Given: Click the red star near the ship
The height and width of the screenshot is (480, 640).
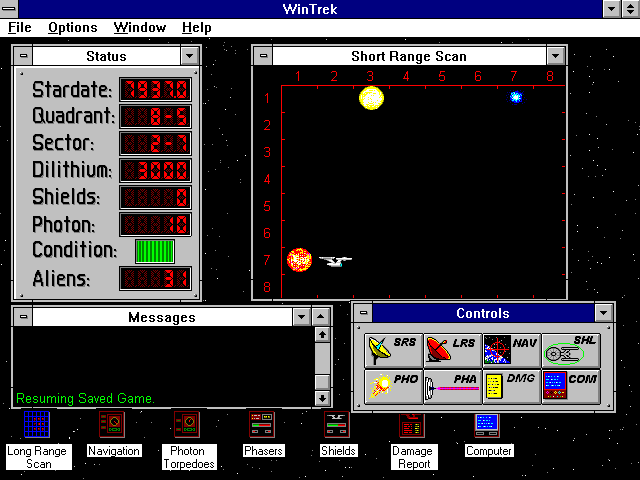Looking at the screenshot, I should [x=299, y=260].
